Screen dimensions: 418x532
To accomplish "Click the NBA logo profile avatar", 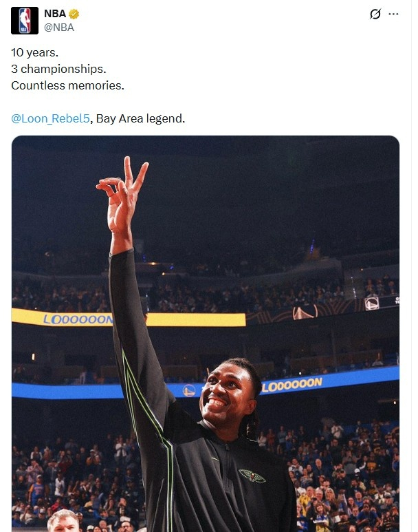I will click(x=24, y=21).
